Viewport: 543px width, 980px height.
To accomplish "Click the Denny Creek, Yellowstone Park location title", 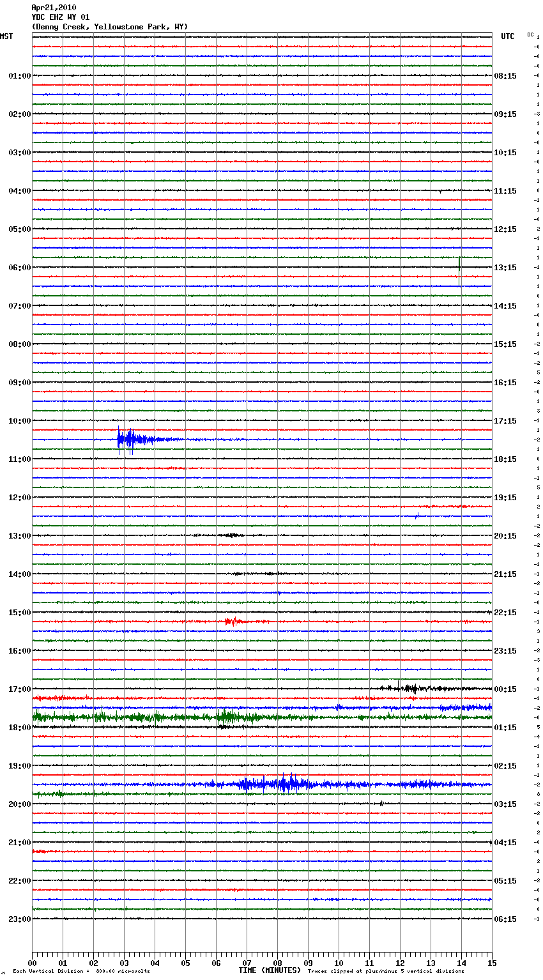I will coord(110,27).
